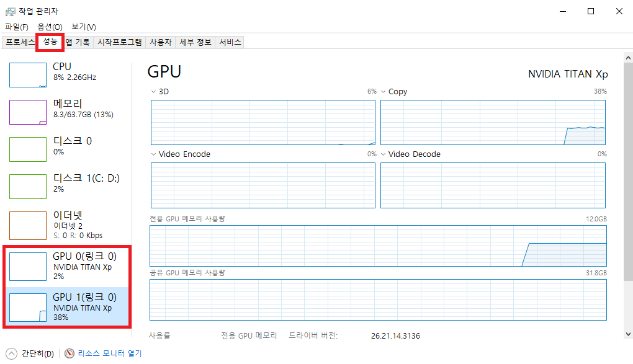Select the 디스크 1(C: D:) entry

[x=67, y=186]
